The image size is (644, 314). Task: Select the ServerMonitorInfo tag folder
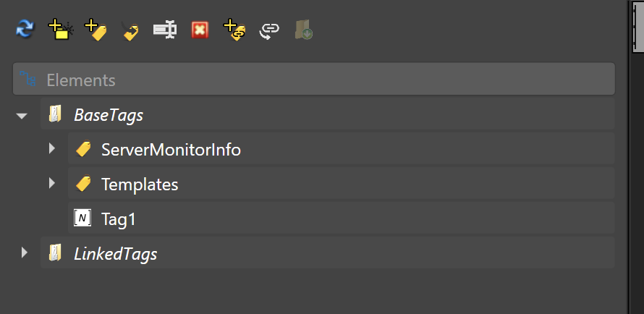[341, 148]
